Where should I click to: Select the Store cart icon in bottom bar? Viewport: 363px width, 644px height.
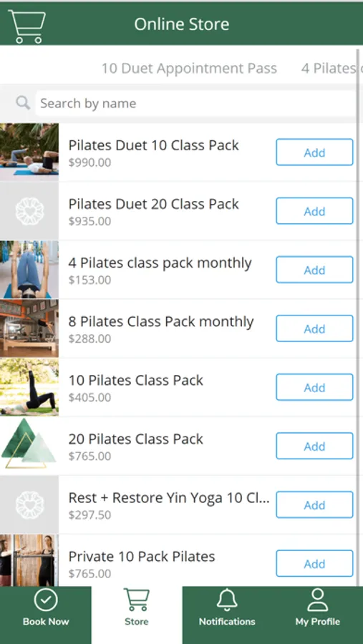click(137, 600)
